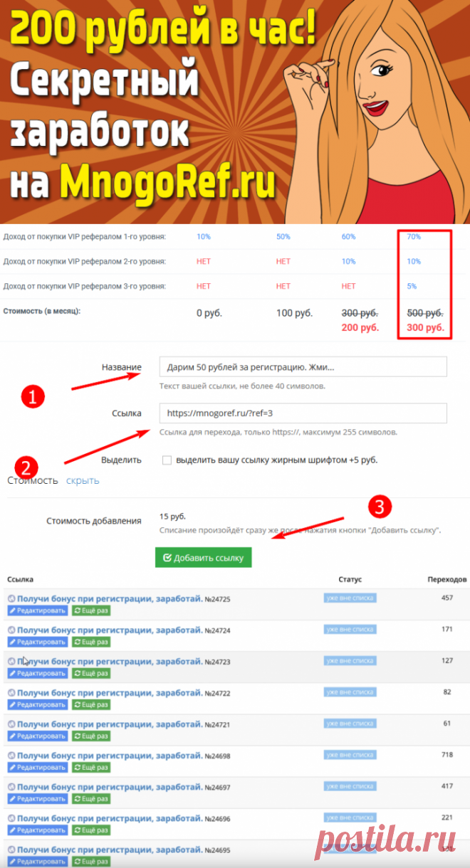The image size is (470, 868).
Task: Click the 70% first-level VIP income value
Action: [x=414, y=236]
